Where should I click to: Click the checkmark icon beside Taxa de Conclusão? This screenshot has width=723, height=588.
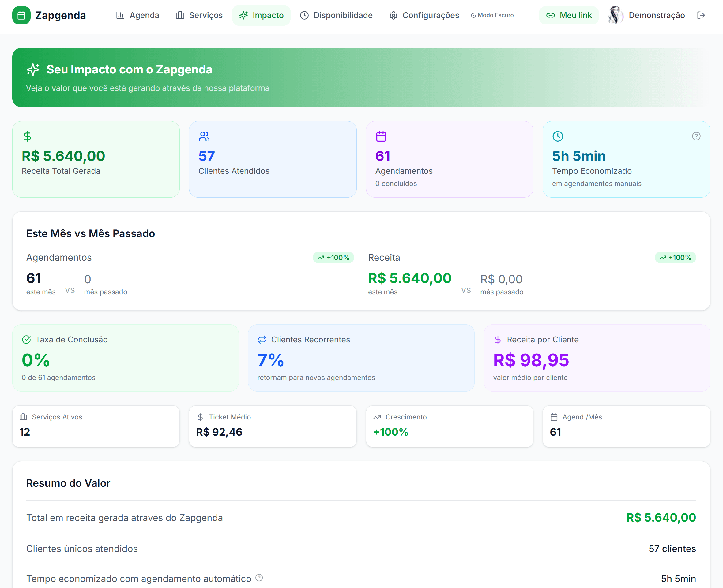(x=27, y=339)
